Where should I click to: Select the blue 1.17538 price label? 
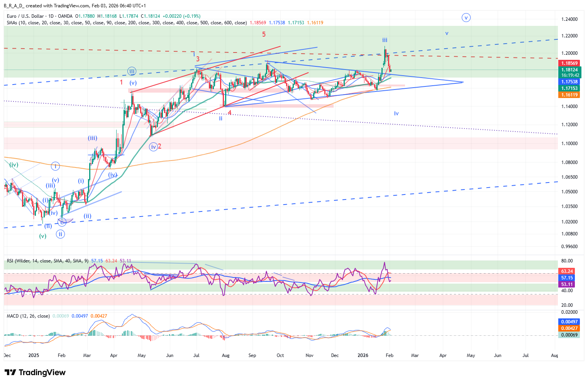[569, 82]
